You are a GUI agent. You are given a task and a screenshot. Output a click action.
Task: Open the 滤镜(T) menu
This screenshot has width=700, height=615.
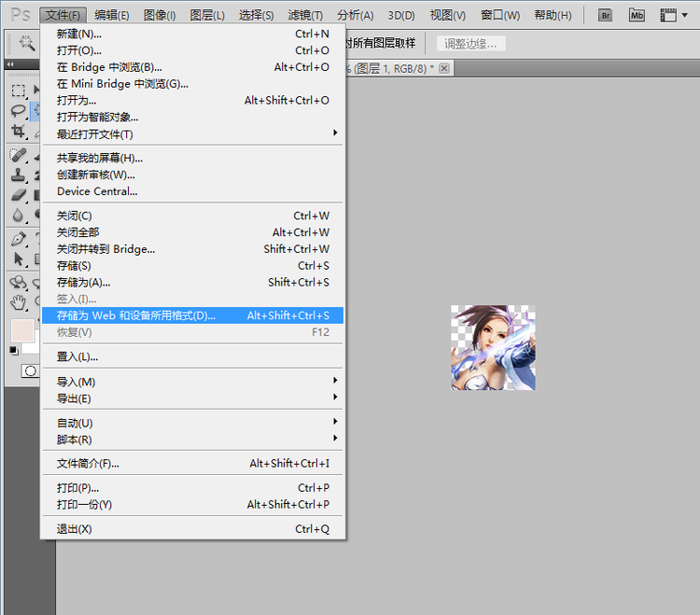305,16
